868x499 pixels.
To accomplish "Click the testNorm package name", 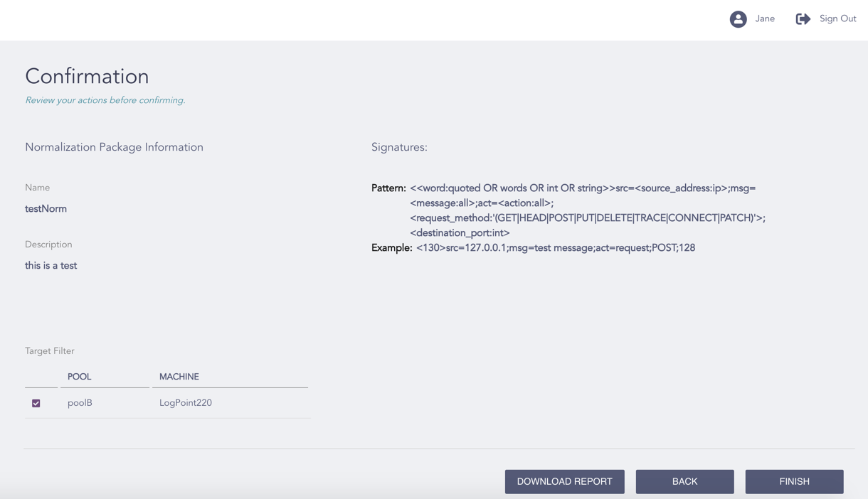I will click(46, 208).
